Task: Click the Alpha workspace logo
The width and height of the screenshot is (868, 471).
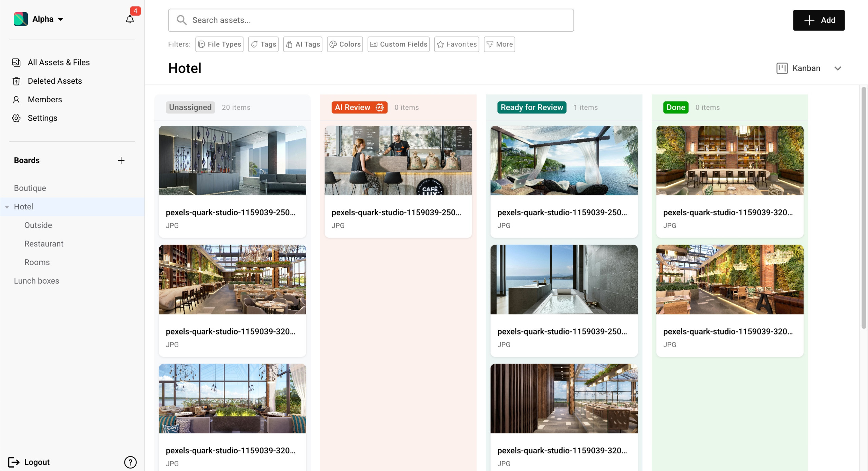Action: click(21, 19)
